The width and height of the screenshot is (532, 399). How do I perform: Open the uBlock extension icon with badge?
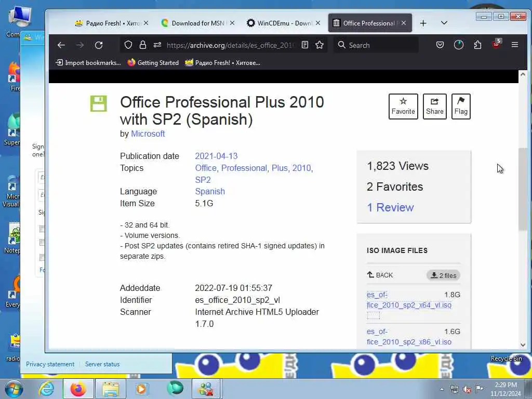click(x=496, y=44)
